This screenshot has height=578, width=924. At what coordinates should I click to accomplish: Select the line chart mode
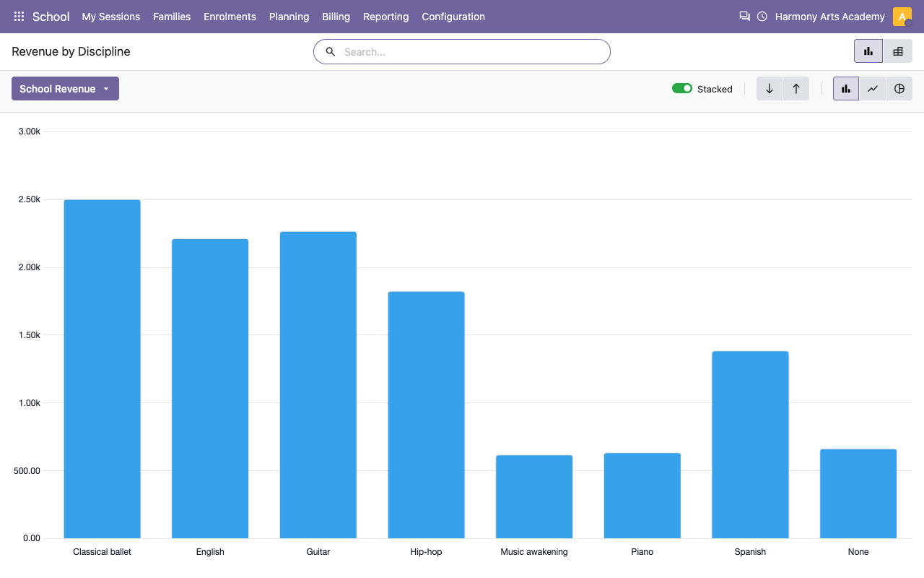pyautogui.click(x=873, y=89)
